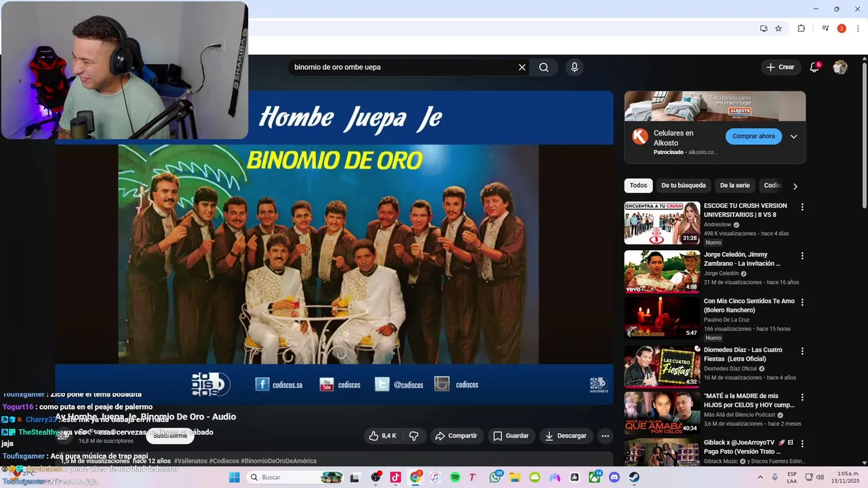The width and height of the screenshot is (868, 488).
Task: Open Chrome profile Z avatar
Action: [842, 28]
